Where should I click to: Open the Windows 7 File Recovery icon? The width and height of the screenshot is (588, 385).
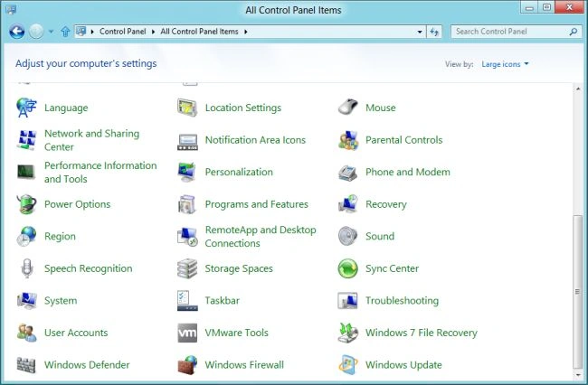[347, 333]
